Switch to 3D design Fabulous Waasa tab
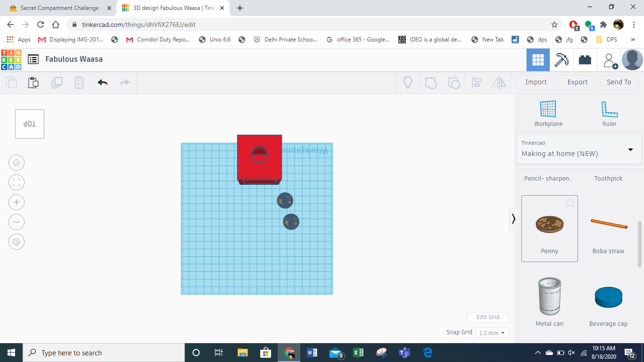 point(173,8)
